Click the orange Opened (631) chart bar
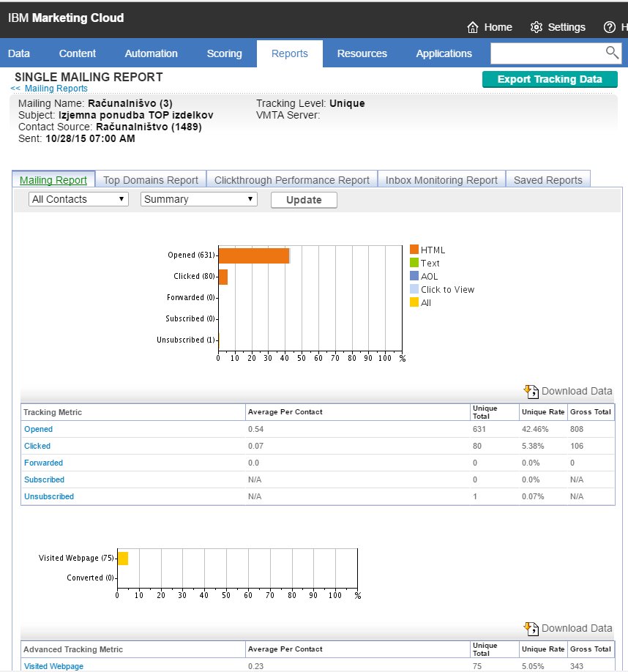The width and height of the screenshot is (628, 672). [254, 256]
